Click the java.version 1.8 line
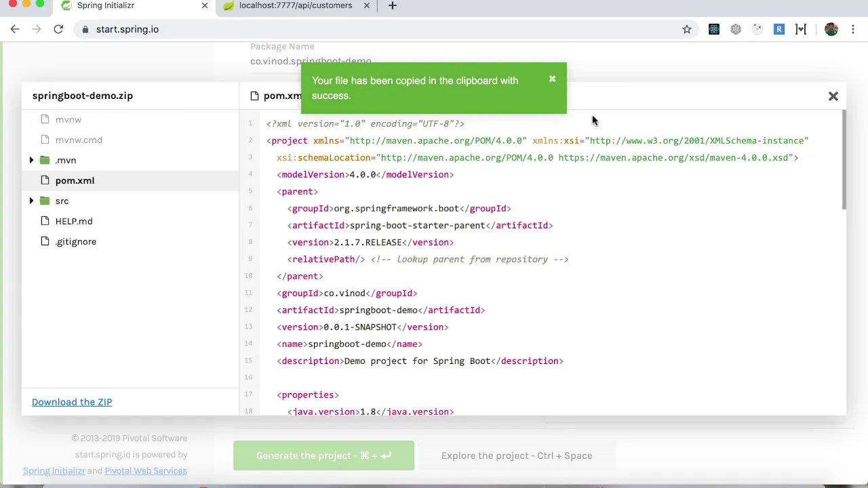 (370, 411)
